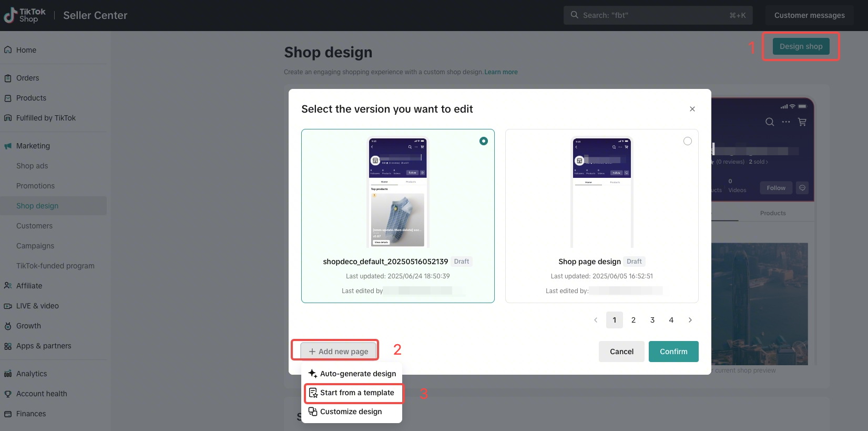Choose Start from a template option

pyautogui.click(x=352, y=393)
